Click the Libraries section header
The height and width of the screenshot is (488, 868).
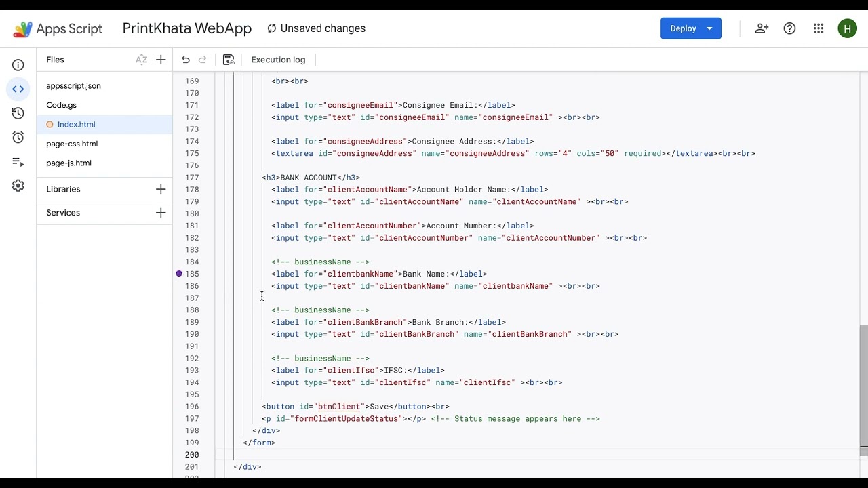pos(63,189)
